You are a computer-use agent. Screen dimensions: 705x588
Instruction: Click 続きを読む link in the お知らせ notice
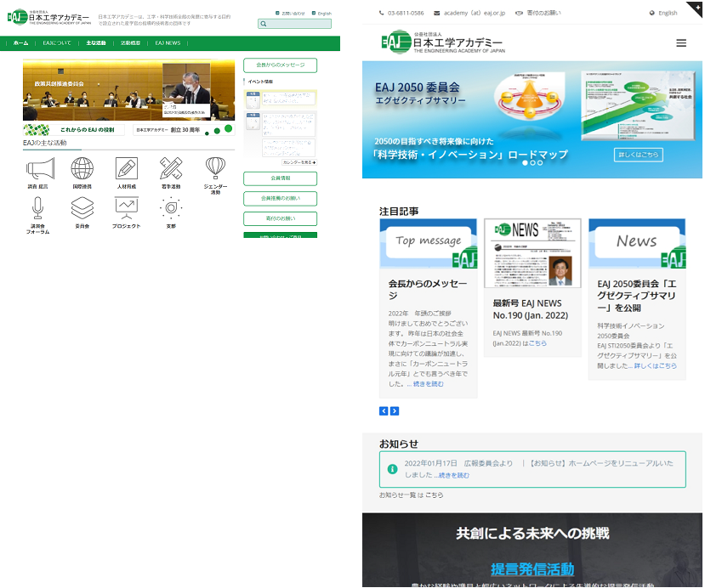click(x=453, y=475)
